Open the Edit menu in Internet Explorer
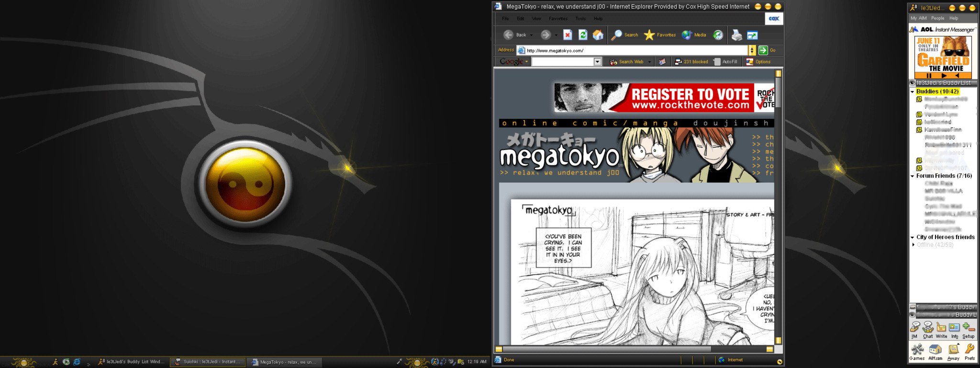 [521, 19]
